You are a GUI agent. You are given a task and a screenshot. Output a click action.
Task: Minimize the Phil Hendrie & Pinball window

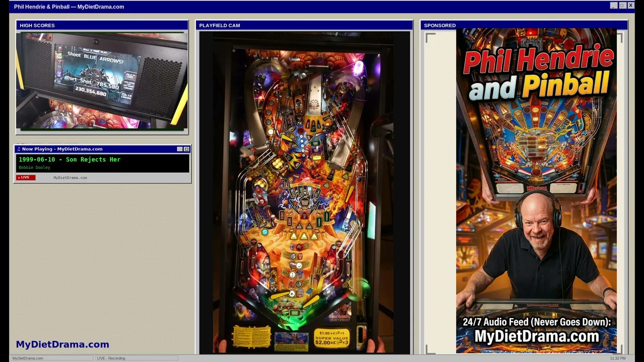point(613,6)
